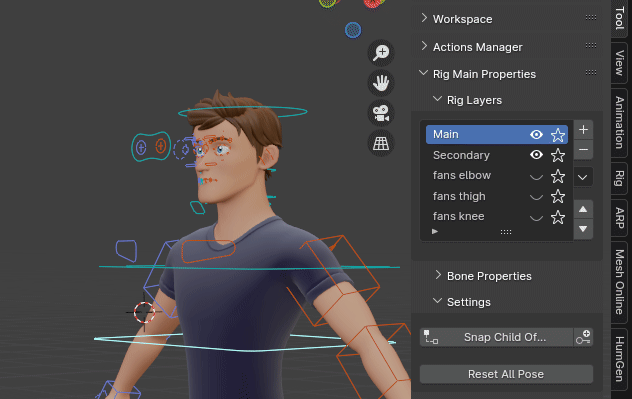
Task: Remove rig layer with minus button
Action: point(583,150)
